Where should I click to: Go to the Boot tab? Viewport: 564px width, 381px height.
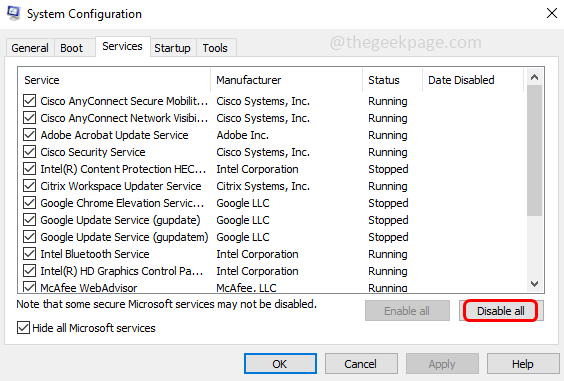(x=72, y=48)
